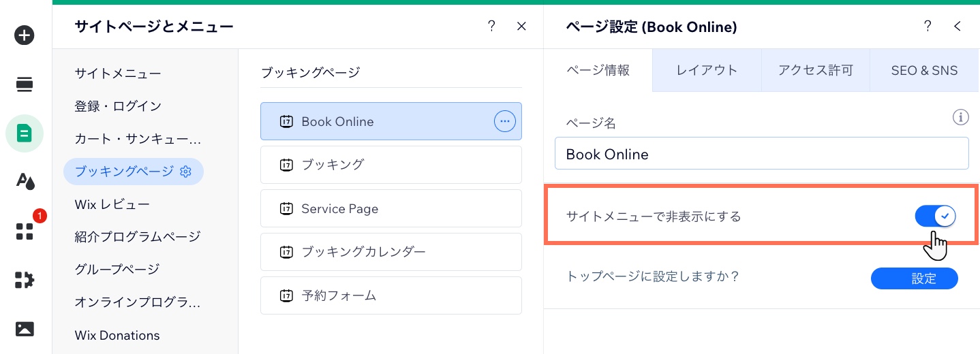Select オンラインプログラ… in the left list

coord(138,302)
